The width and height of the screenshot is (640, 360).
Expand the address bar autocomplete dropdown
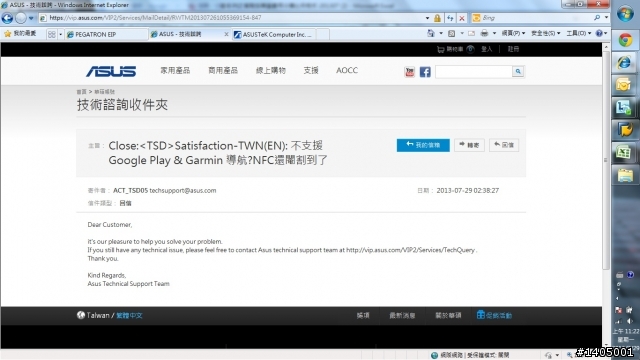click(x=427, y=18)
